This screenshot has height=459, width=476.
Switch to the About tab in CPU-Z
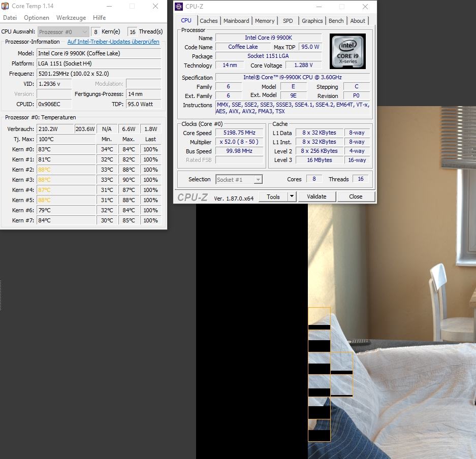tap(358, 21)
